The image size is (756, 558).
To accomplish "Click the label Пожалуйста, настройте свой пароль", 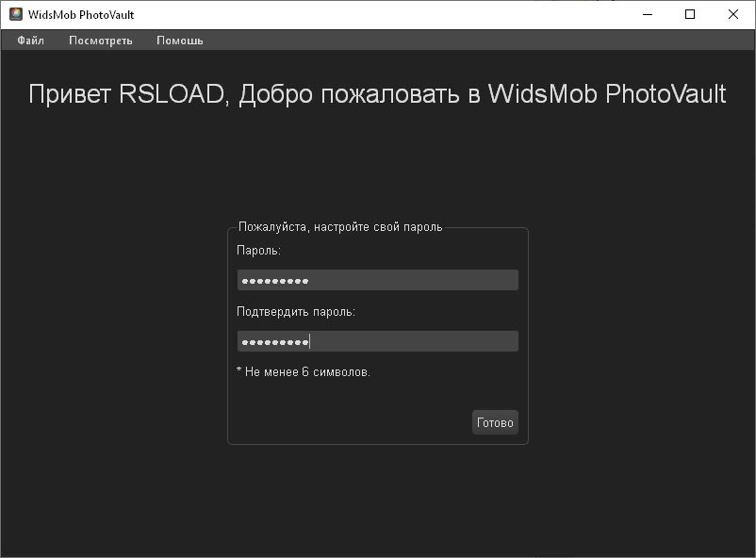I will tap(339, 227).
